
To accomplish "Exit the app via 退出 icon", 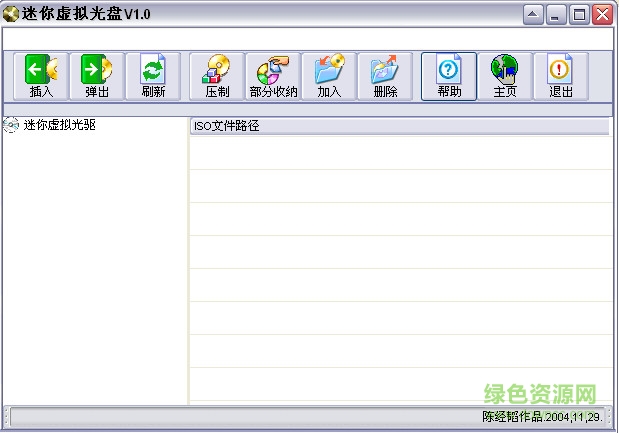I will coord(561,76).
